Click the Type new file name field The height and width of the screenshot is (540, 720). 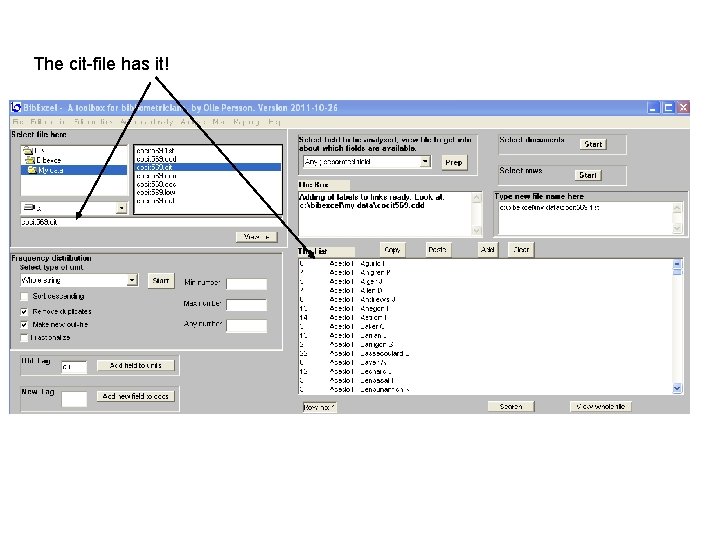(585, 218)
